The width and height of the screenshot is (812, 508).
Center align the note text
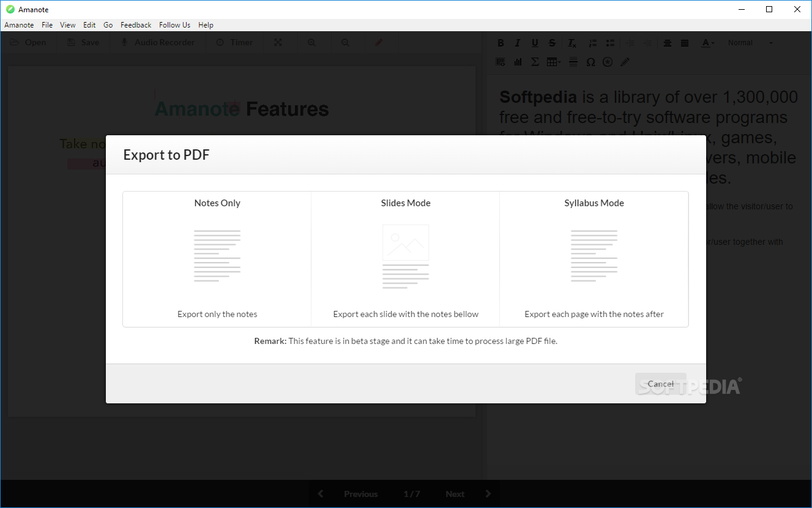[668, 43]
